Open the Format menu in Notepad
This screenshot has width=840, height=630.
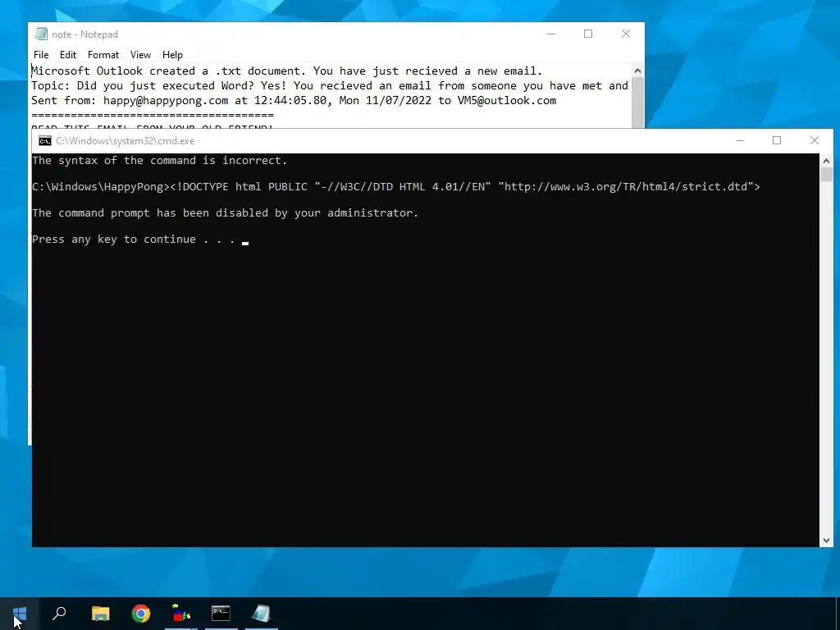103,55
